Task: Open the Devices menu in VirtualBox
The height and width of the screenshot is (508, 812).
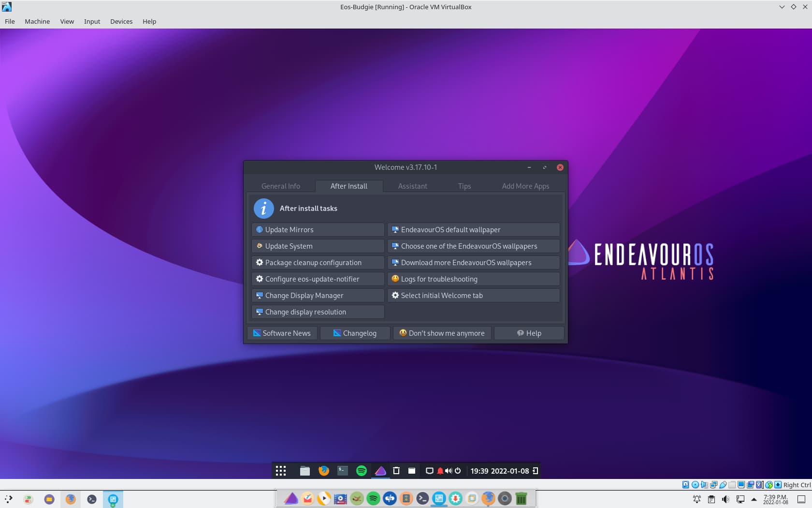Action: point(121,21)
